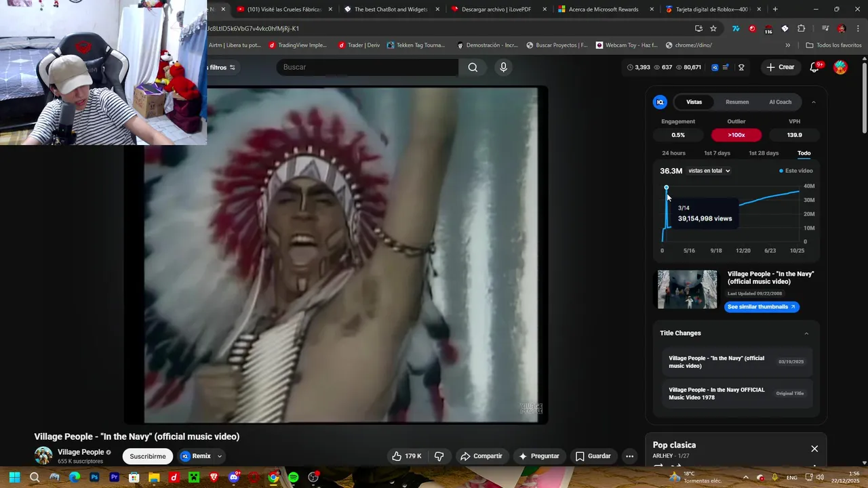Select the 24 hours time range
Image resolution: width=868 pixels, height=488 pixels.
673,153
